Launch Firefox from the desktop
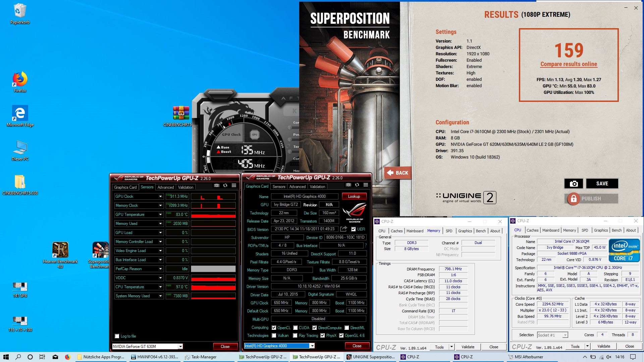This screenshot has width=644, height=362. 20,82
